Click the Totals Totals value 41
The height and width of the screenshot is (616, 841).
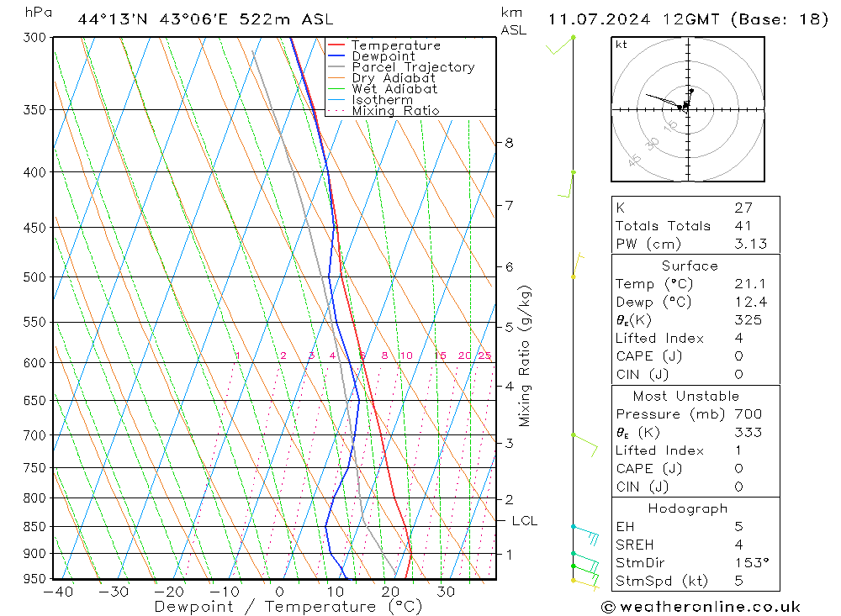(x=743, y=226)
